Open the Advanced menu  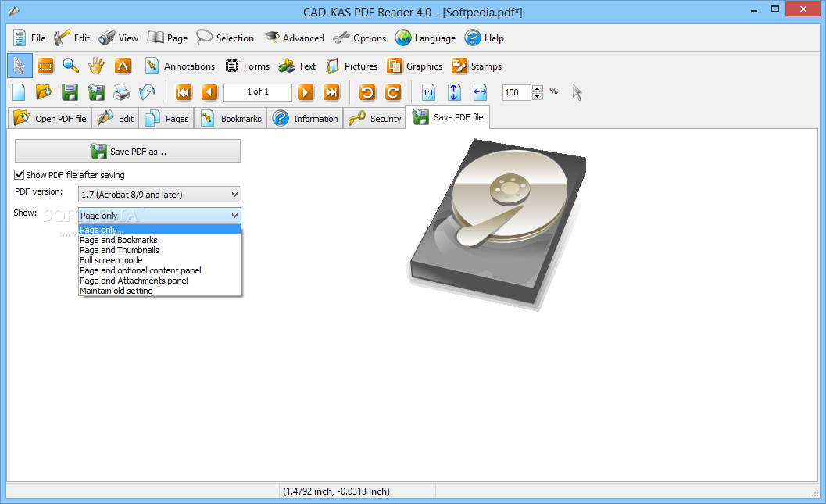(x=293, y=38)
